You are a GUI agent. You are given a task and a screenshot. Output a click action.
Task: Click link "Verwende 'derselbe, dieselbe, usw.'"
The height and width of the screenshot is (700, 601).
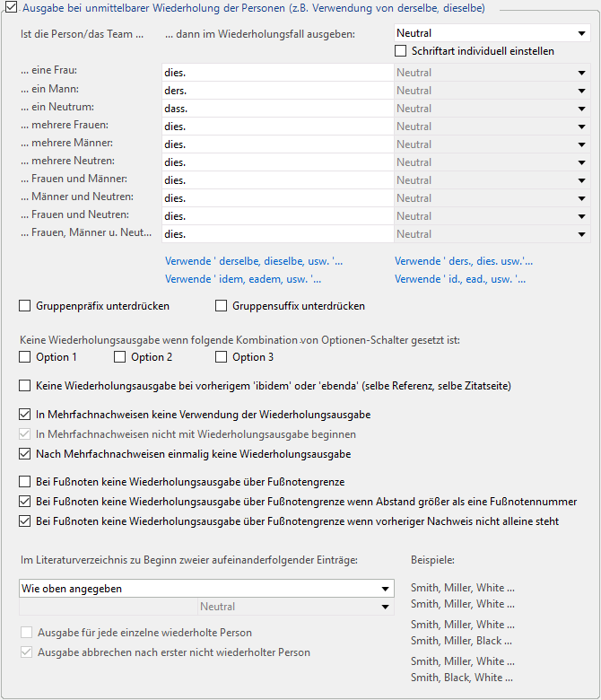tap(254, 261)
